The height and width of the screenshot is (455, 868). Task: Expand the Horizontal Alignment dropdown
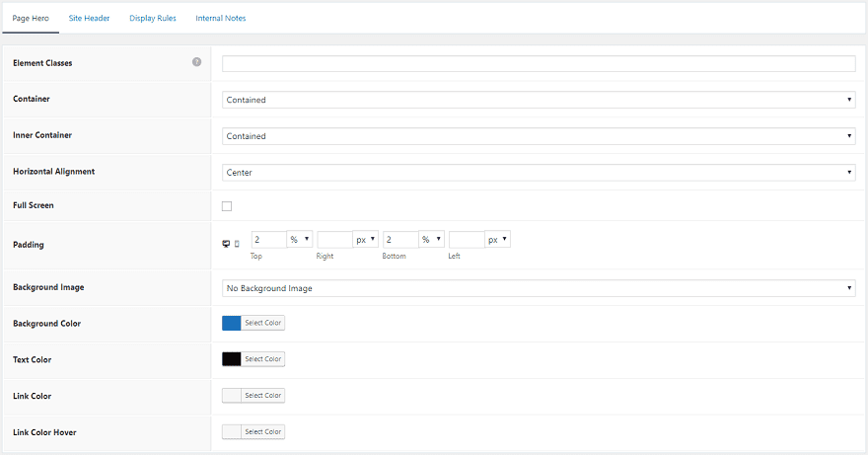(539, 173)
